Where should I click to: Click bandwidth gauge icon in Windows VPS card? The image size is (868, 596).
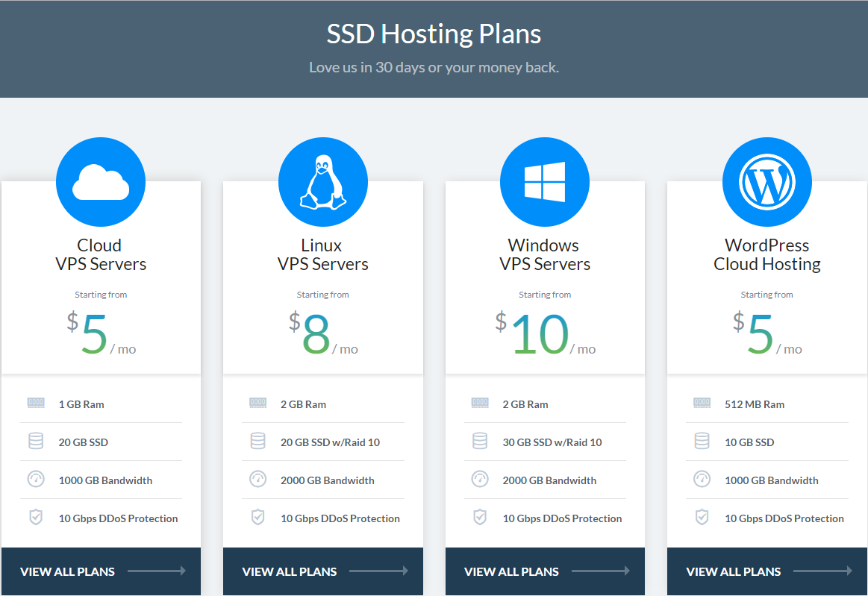pyautogui.click(x=480, y=479)
